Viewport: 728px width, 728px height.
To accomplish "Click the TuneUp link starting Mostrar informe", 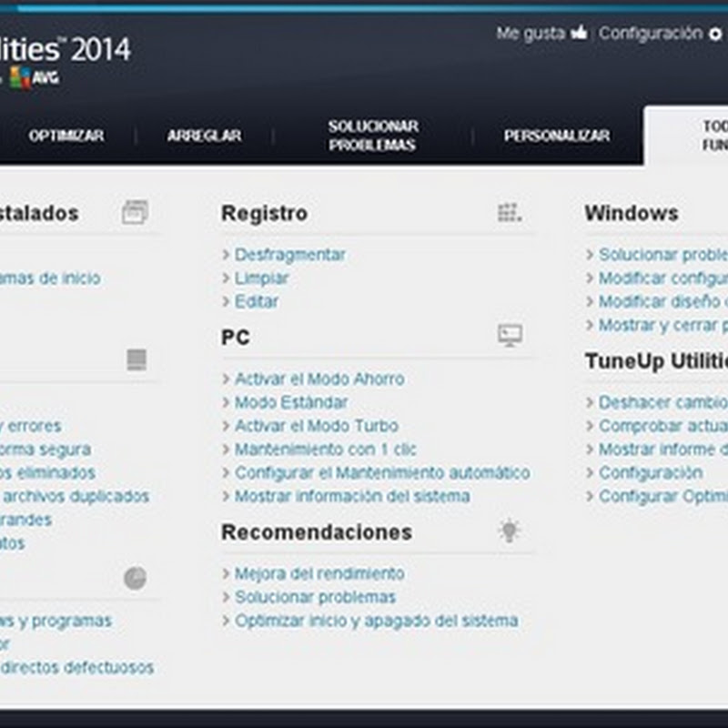I will click(663, 450).
